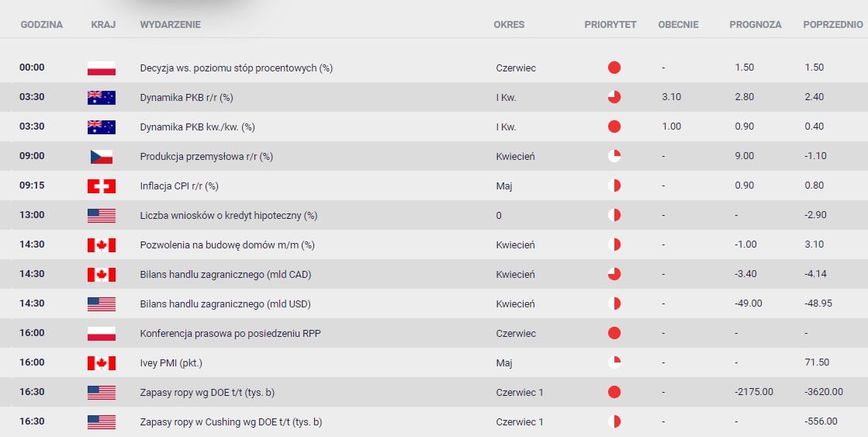Select Bilans handlu zagranicznego (mld USD) row
Image resolution: width=868 pixels, height=437 pixels.
click(434, 303)
